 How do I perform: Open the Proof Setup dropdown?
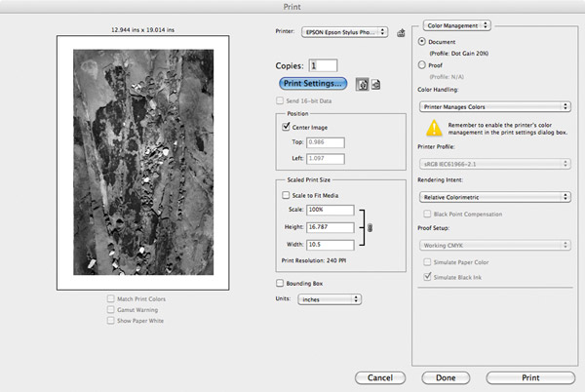point(495,245)
